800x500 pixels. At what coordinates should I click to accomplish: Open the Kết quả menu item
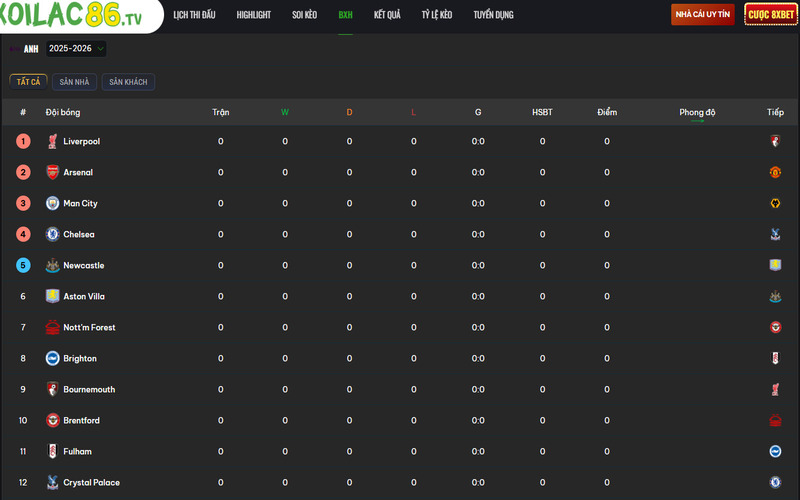(387, 15)
